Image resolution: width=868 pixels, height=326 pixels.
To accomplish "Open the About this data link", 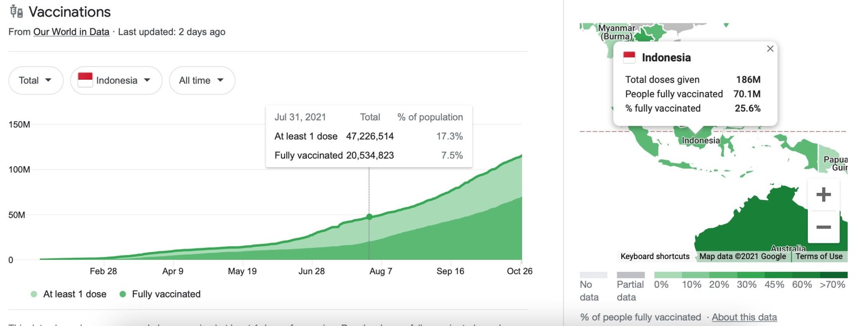I will 744,317.
